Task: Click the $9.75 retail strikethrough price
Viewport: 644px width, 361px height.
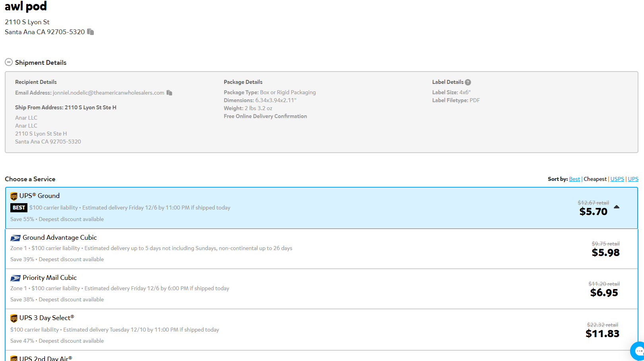Action: point(605,244)
